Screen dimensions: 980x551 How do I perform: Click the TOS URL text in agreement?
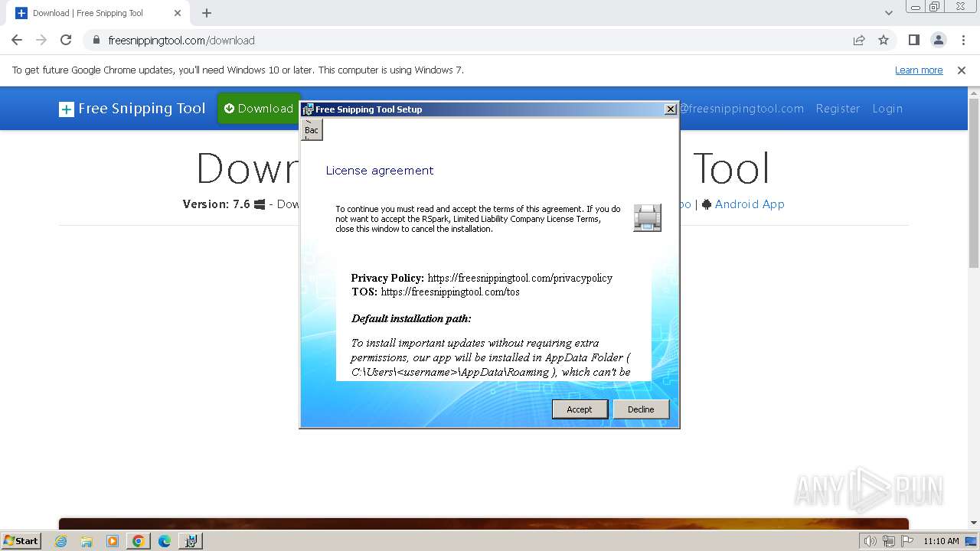[x=450, y=292]
